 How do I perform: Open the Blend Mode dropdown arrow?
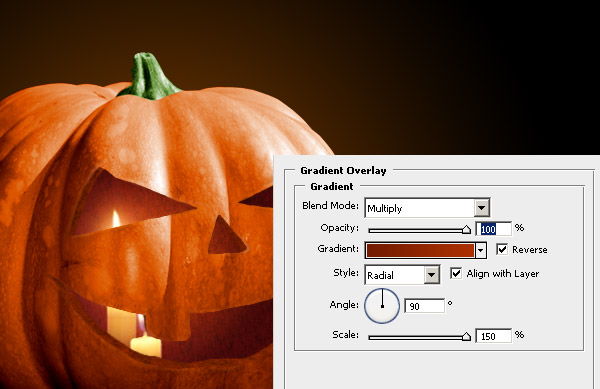[481, 208]
